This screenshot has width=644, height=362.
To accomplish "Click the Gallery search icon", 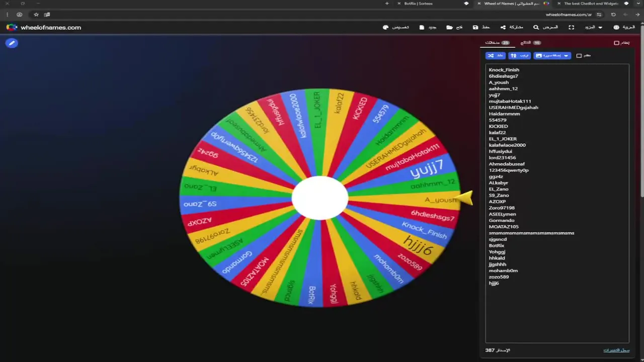I will [536, 27].
